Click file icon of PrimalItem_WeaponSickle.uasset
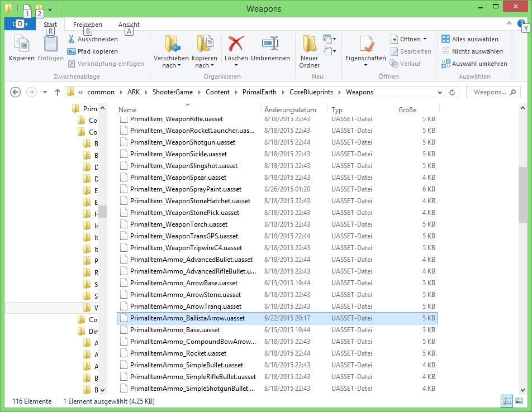 124,154
